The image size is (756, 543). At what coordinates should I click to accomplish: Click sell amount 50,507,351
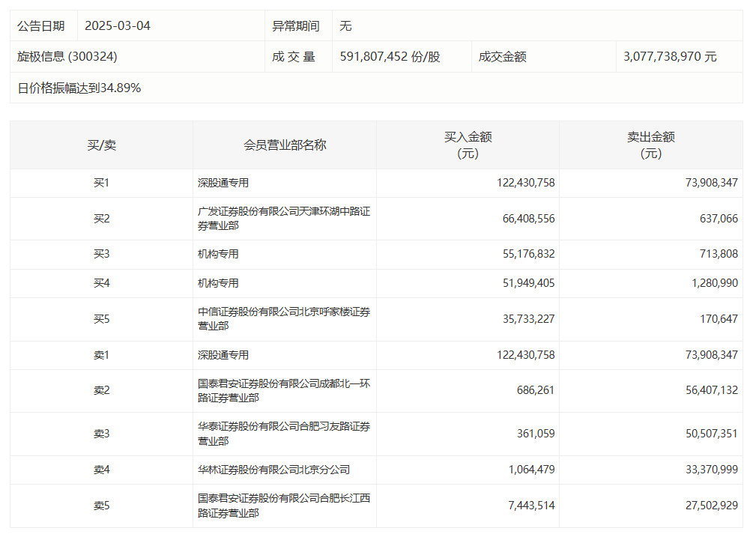pos(712,434)
